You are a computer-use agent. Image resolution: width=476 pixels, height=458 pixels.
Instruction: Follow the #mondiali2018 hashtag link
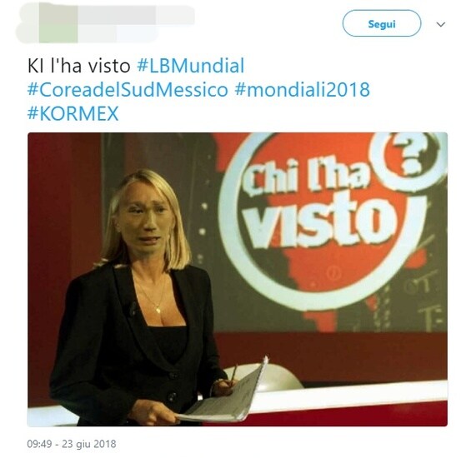click(x=302, y=90)
